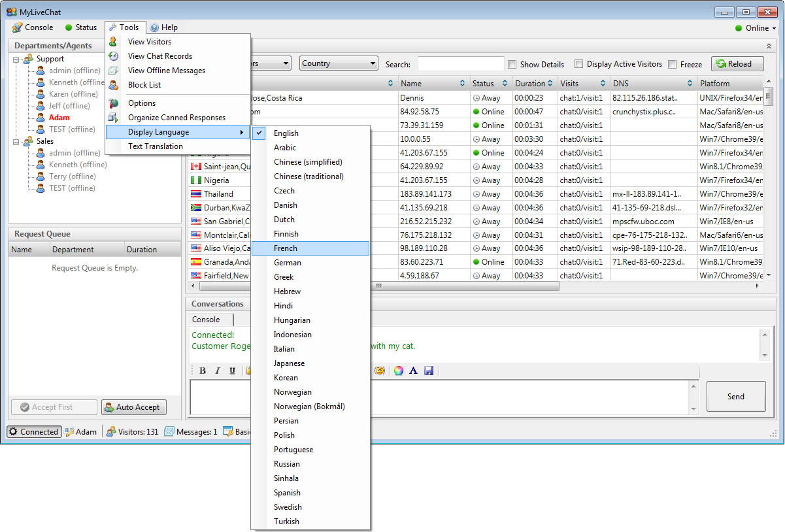Viewport: 785px width, 532px height.
Task: Click the save floppy disk icon
Action: click(x=429, y=371)
